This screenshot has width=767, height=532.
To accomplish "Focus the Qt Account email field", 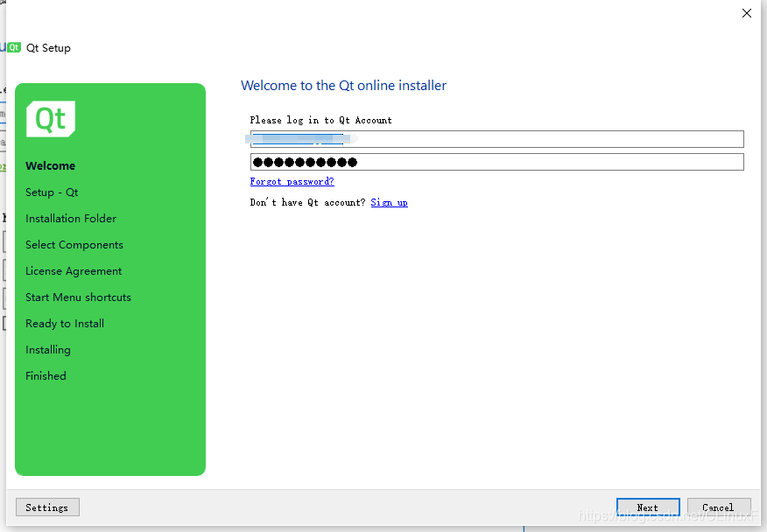I will pyautogui.click(x=497, y=139).
